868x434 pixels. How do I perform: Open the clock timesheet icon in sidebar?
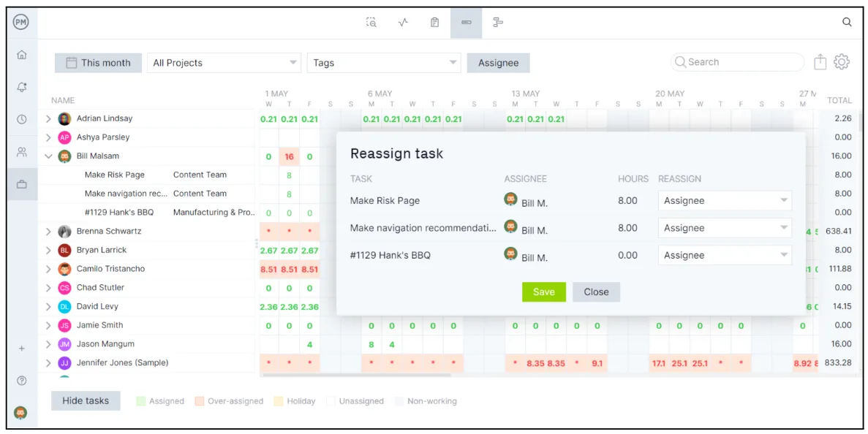[x=21, y=119]
